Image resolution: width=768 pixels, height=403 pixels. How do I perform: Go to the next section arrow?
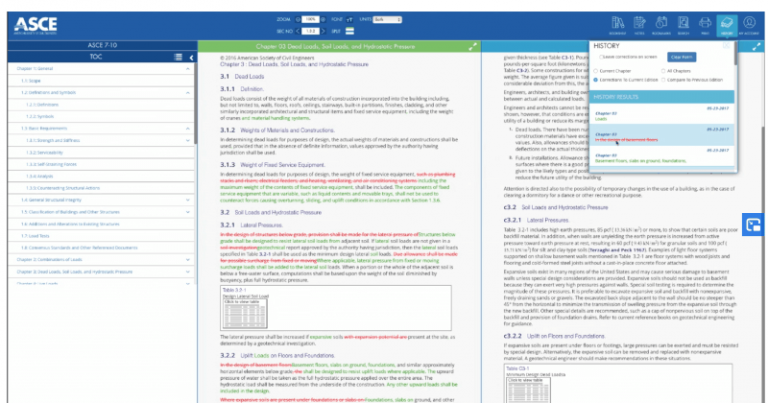[323, 31]
